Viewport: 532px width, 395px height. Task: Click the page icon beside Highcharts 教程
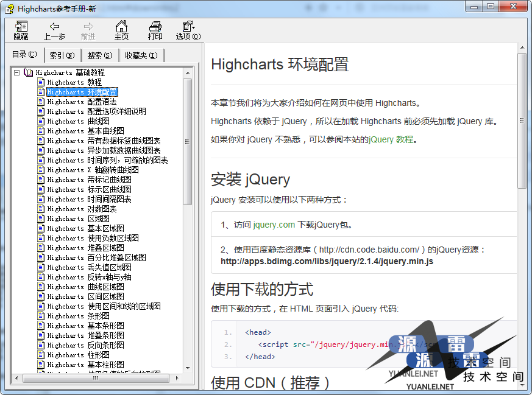click(x=41, y=82)
